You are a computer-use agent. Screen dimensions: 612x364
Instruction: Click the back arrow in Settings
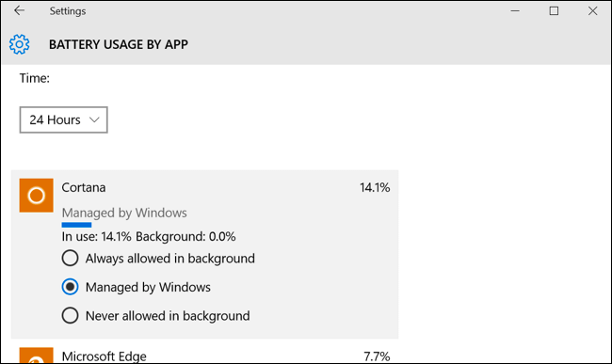pyautogui.click(x=19, y=10)
